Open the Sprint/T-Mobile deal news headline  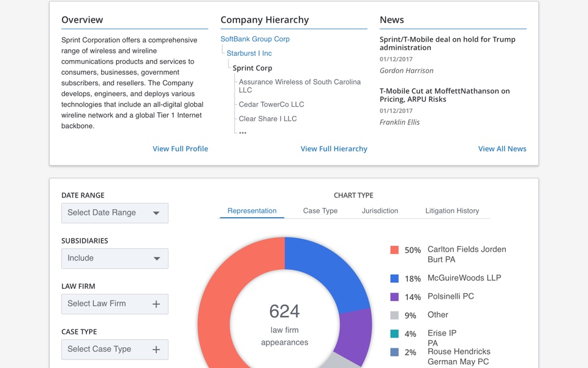[x=447, y=44]
